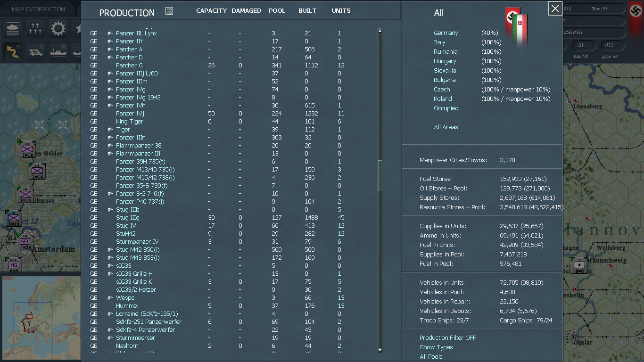
Task: Toggle the Show Types option
Action: pyautogui.click(x=436, y=347)
